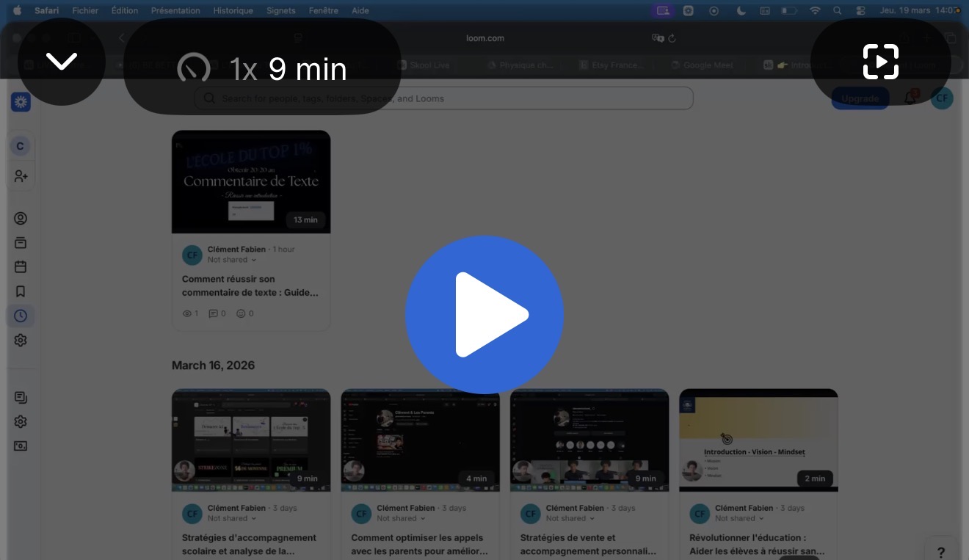Open the "Not shared" dropdown under "Stratégies de vente"
Viewport: 969px width, 560px height.
click(570, 518)
